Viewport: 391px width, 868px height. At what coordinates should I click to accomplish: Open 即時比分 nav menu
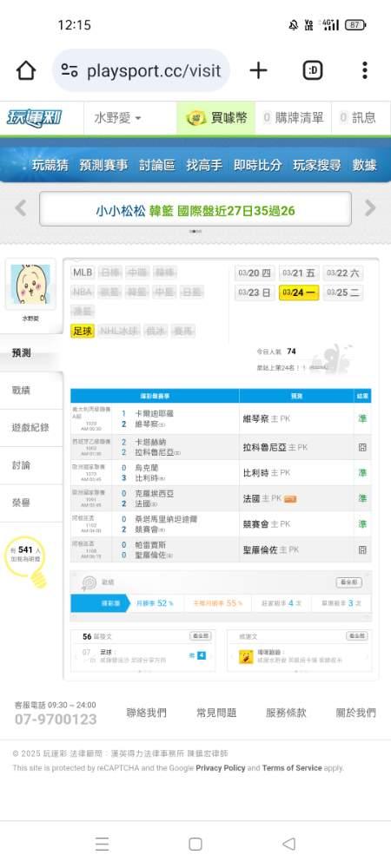coord(257,165)
